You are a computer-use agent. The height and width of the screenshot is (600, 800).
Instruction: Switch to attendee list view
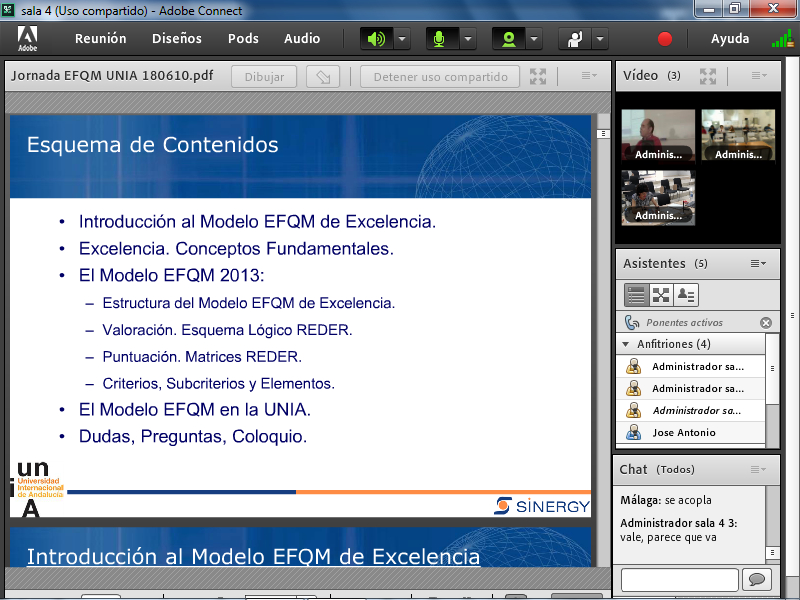tap(636, 295)
